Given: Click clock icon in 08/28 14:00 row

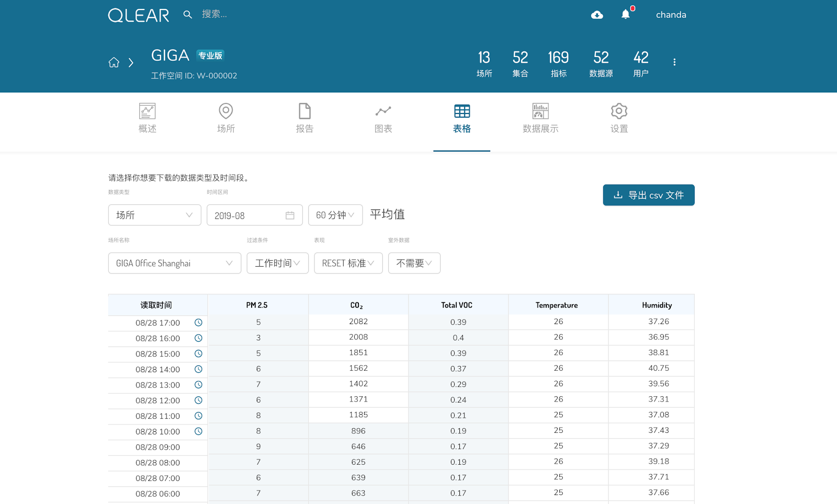Looking at the screenshot, I should click(198, 369).
